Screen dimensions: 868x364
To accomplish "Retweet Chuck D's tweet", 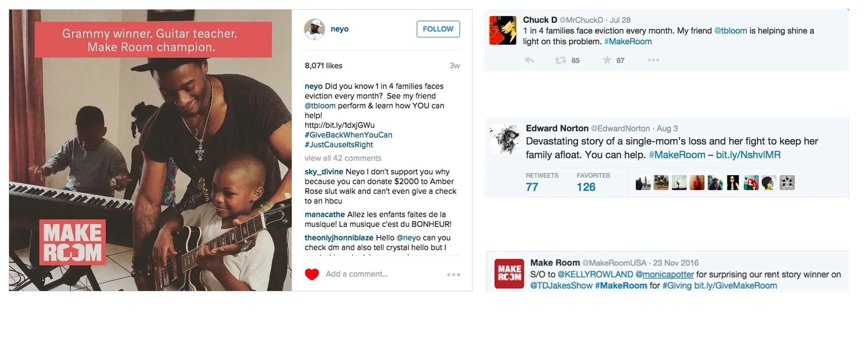I will pyautogui.click(x=560, y=60).
